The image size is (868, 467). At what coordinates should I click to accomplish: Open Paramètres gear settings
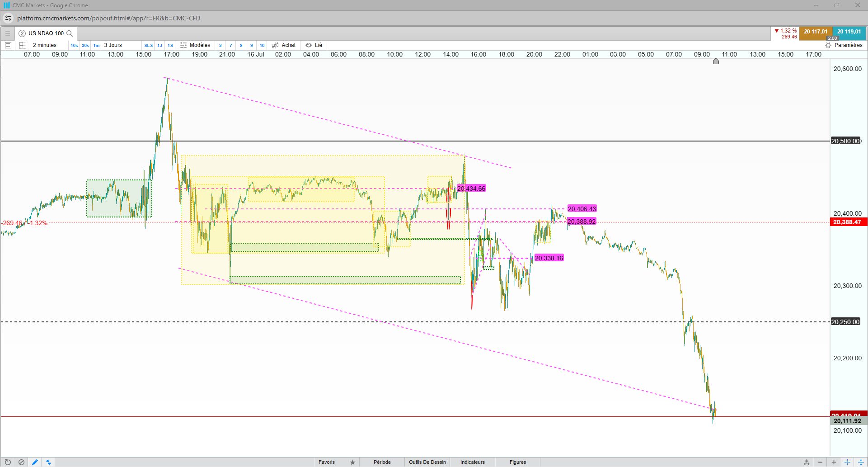tap(844, 45)
